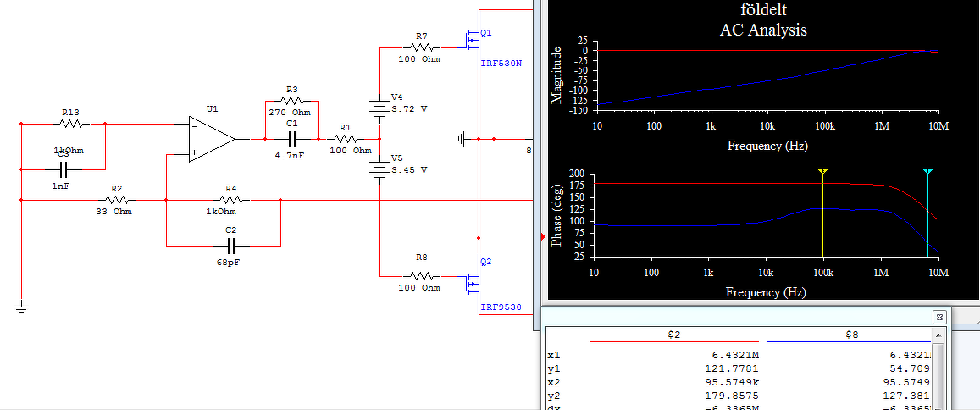Select ground symbol below R2 net
This screenshot has width=980, height=410.
point(21,307)
